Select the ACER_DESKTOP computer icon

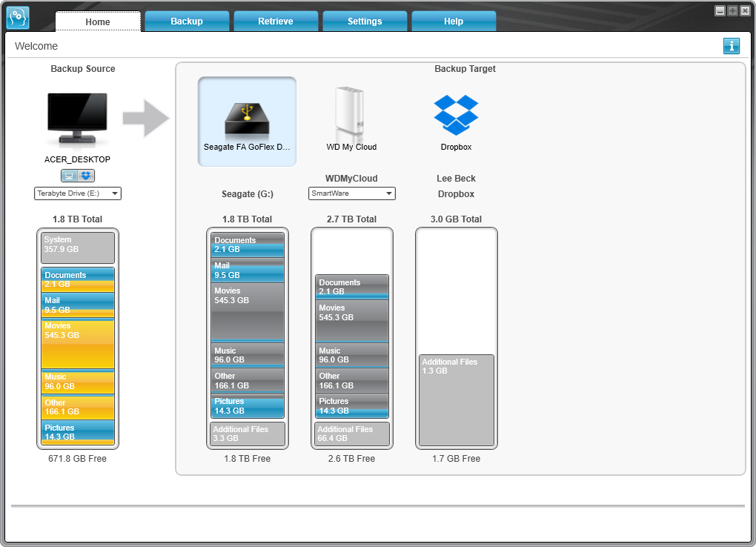pyautogui.click(x=77, y=119)
